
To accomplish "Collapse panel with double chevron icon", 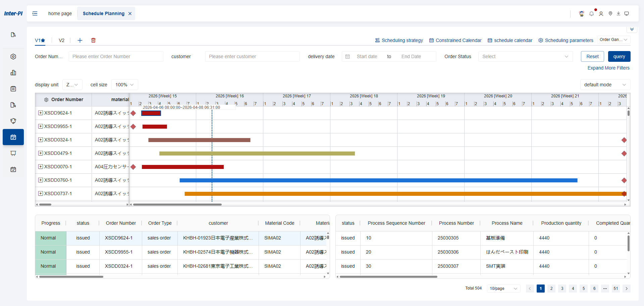I will tap(632, 29).
